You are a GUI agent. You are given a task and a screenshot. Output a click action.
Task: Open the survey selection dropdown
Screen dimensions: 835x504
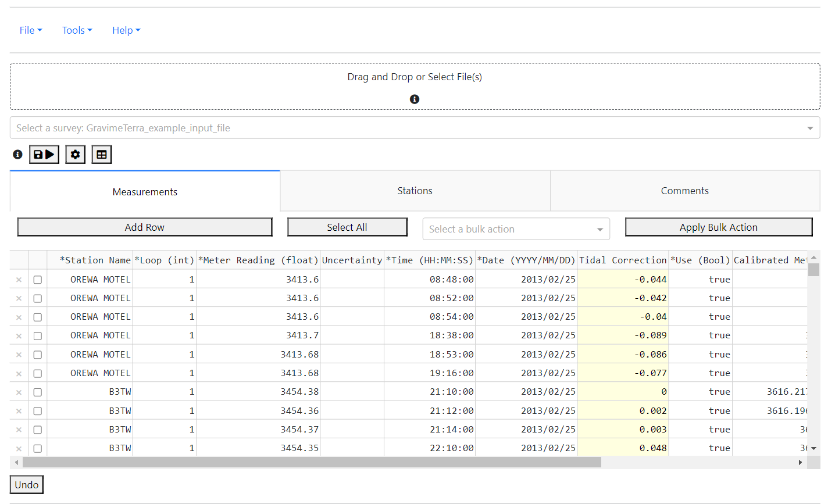point(415,128)
